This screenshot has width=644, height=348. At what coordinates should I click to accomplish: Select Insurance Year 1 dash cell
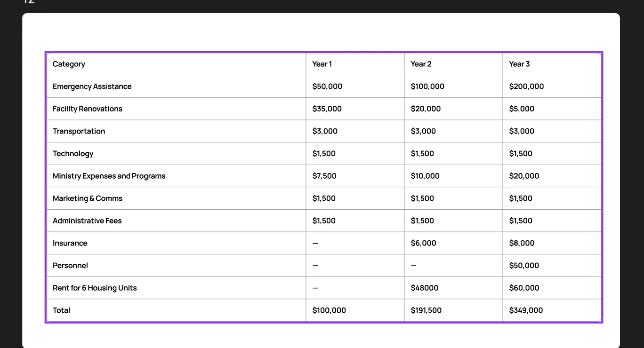355,243
